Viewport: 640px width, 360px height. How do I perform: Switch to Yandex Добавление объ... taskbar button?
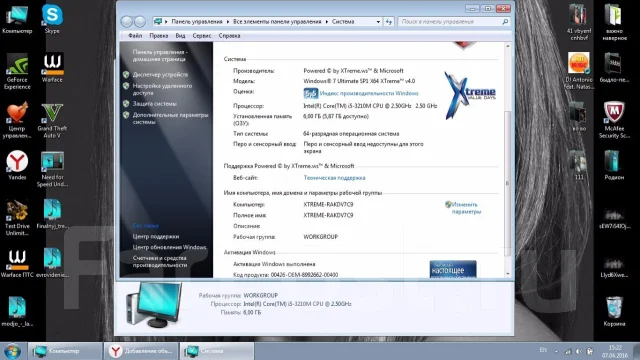pyautogui.click(x=141, y=351)
